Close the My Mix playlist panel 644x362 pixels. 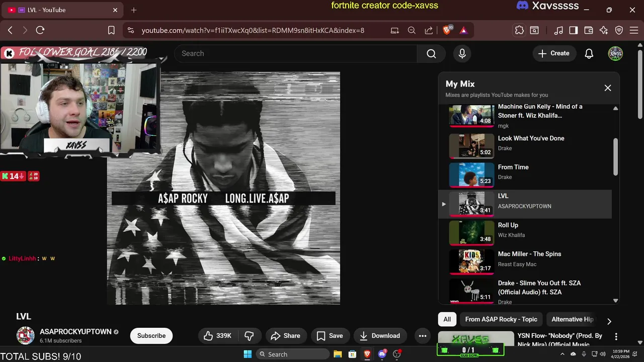(x=608, y=88)
